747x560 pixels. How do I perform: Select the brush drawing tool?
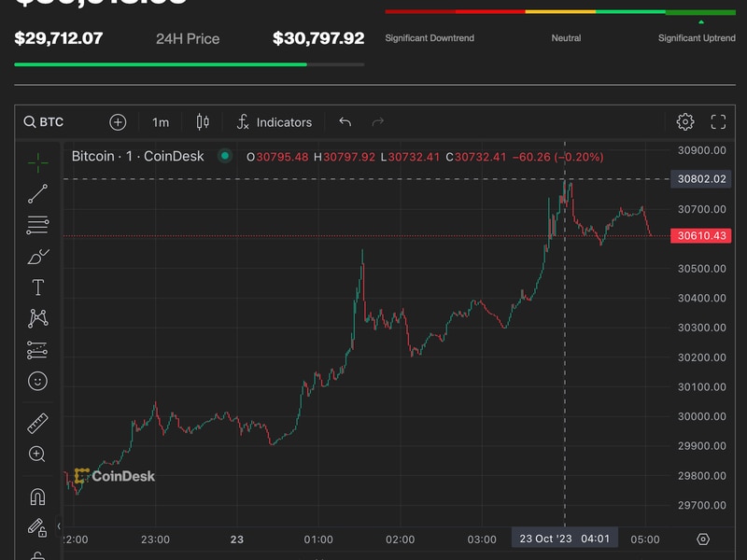37,257
